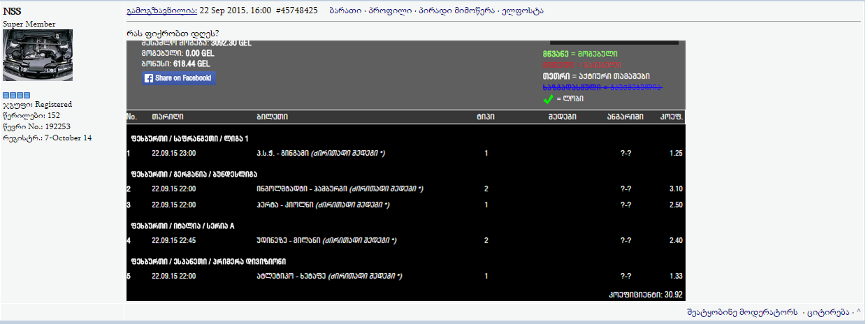Click 'ფეხბურთი / გერმანია / ბუნდესლიგა' heading
Screen dimensions: 868x324
(x=194, y=174)
